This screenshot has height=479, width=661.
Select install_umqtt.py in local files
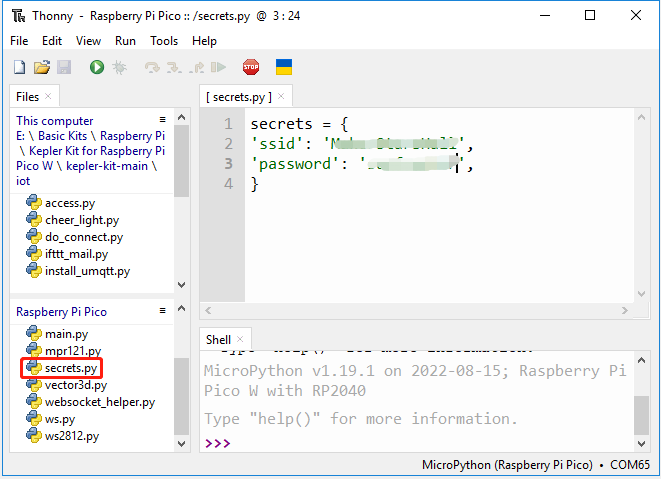pos(78,271)
